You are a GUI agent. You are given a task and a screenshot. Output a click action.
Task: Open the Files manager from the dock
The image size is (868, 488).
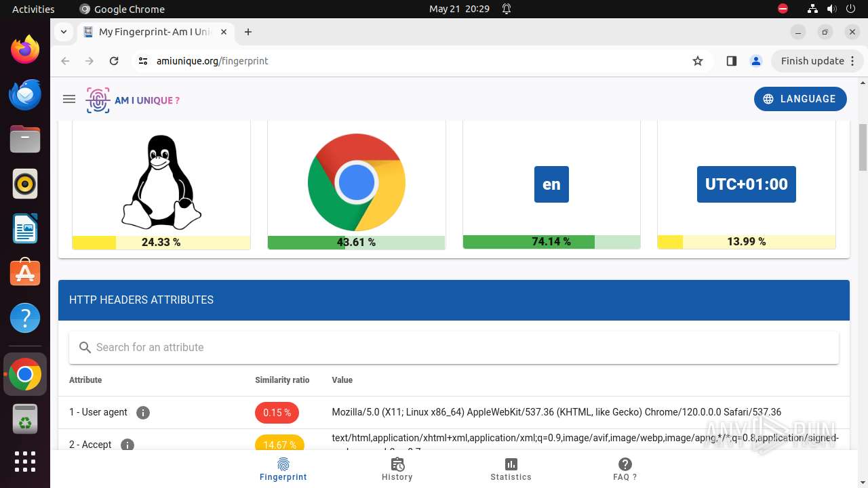click(25, 139)
